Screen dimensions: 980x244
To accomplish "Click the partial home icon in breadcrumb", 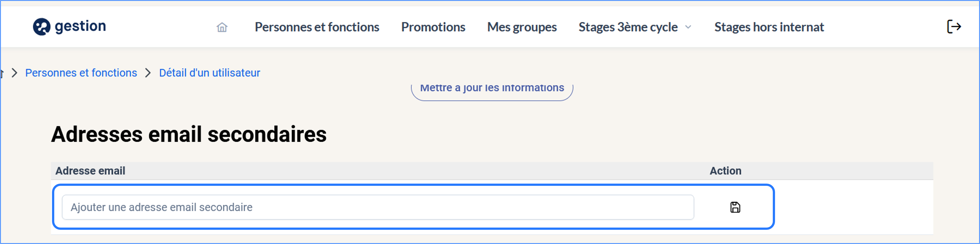I will 2,73.
